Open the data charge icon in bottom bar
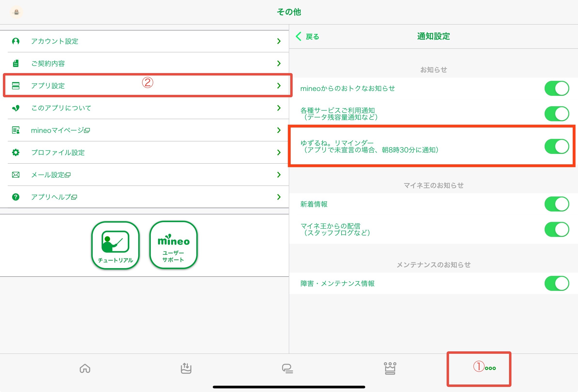Viewport: 578px width, 392px height. tap(186, 368)
